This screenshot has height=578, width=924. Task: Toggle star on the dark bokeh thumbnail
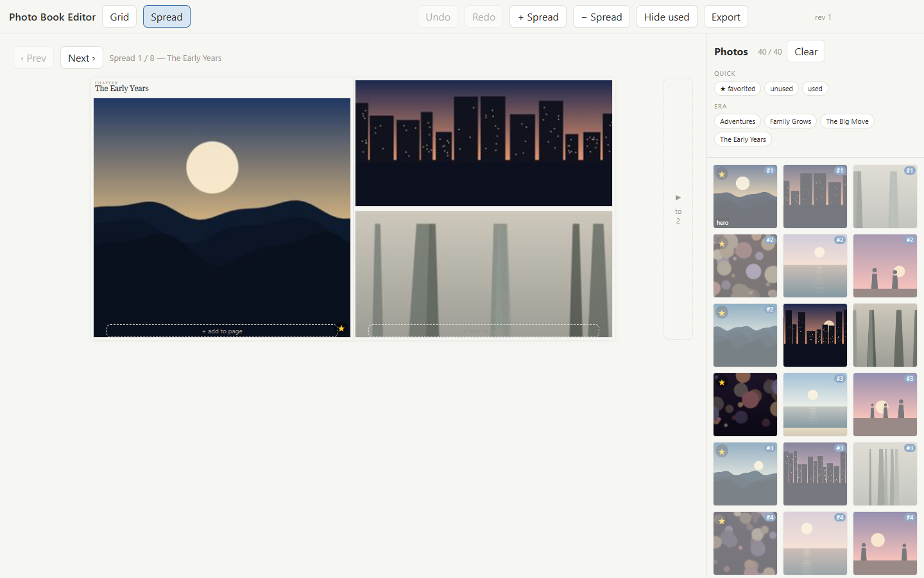pyautogui.click(x=722, y=382)
